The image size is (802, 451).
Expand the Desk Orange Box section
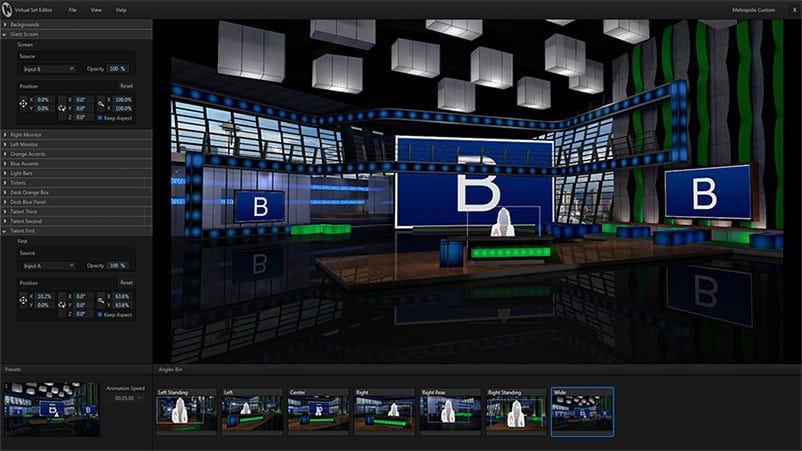76,192
